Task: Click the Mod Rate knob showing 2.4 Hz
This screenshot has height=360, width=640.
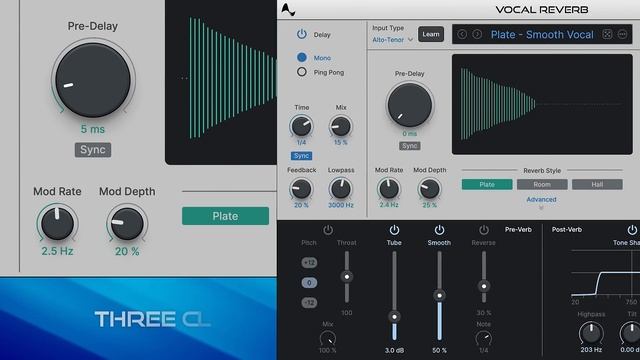Action: tap(389, 189)
